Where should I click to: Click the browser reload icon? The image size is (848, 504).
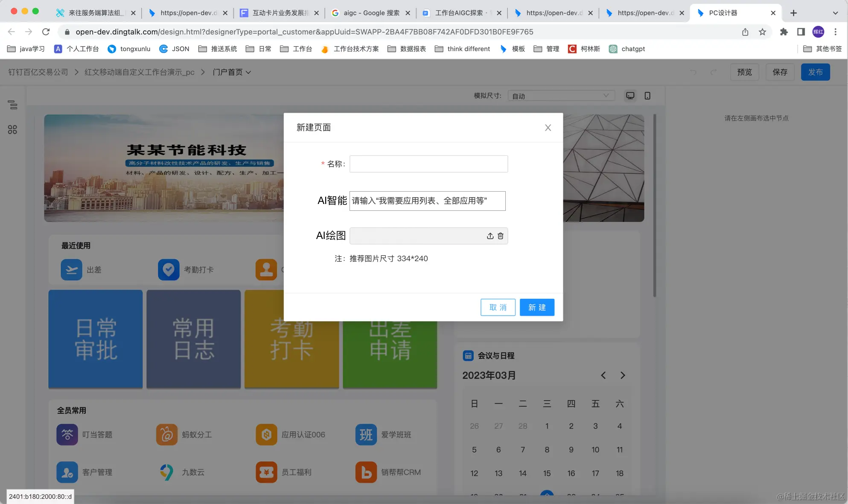(x=46, y=32)
